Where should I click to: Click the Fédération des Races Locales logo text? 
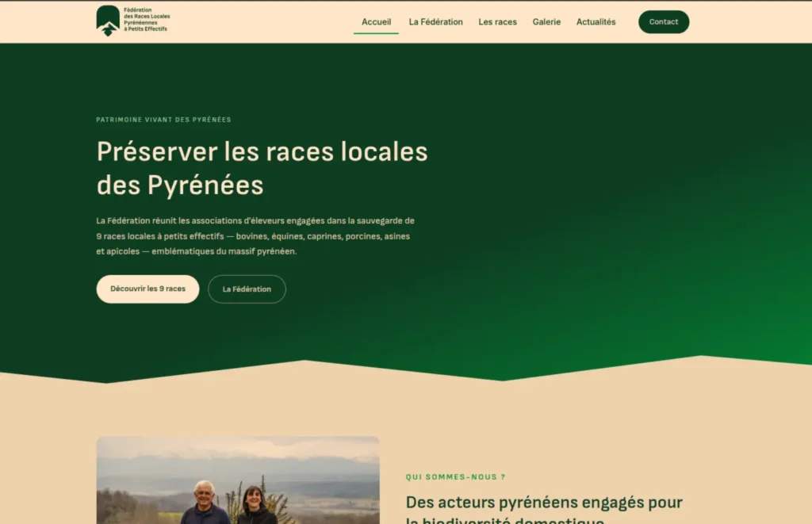(x=147, y=20)
